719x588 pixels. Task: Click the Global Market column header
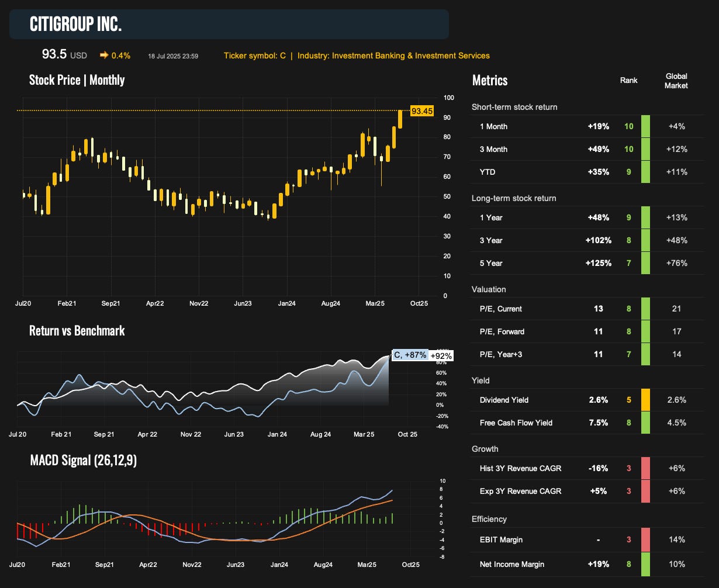click(676, 81)
